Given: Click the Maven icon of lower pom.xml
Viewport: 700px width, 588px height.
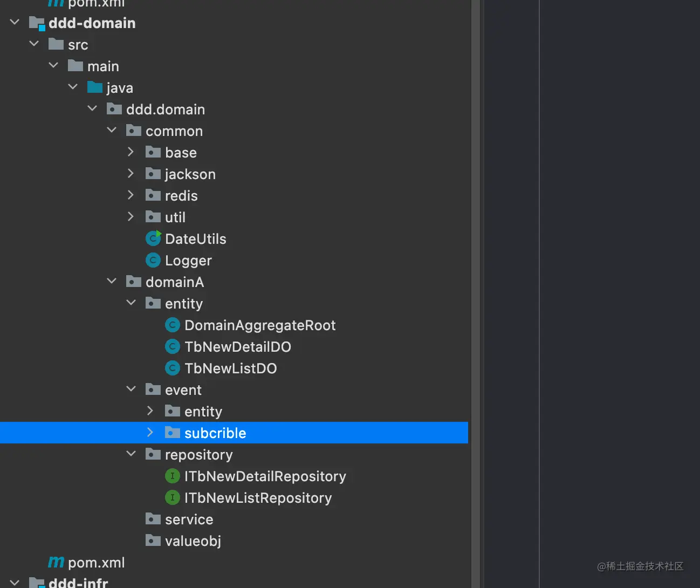Looking at the screenshot, I should (x=56, y=562).
